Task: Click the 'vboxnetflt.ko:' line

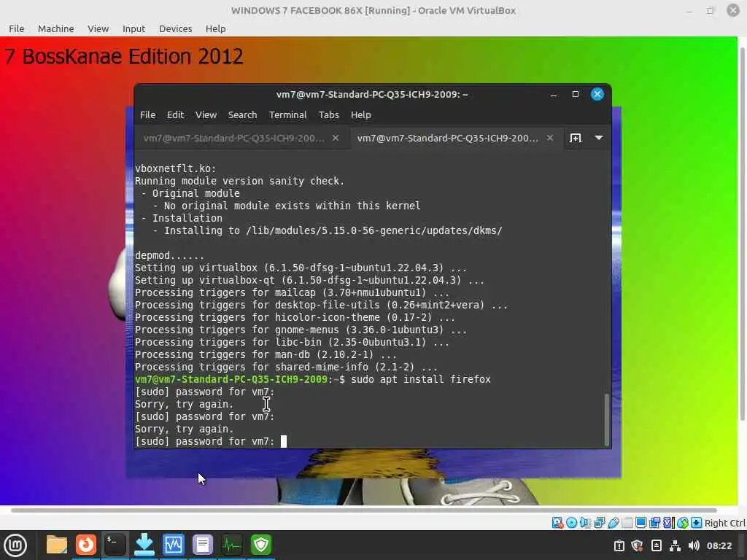Action: [x=175, y=168]
